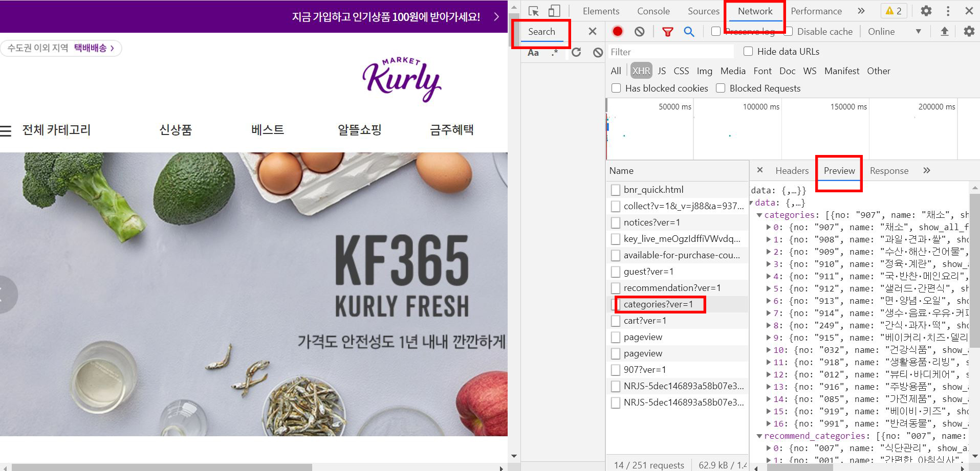Open network panel settings gear

(969, 32)
